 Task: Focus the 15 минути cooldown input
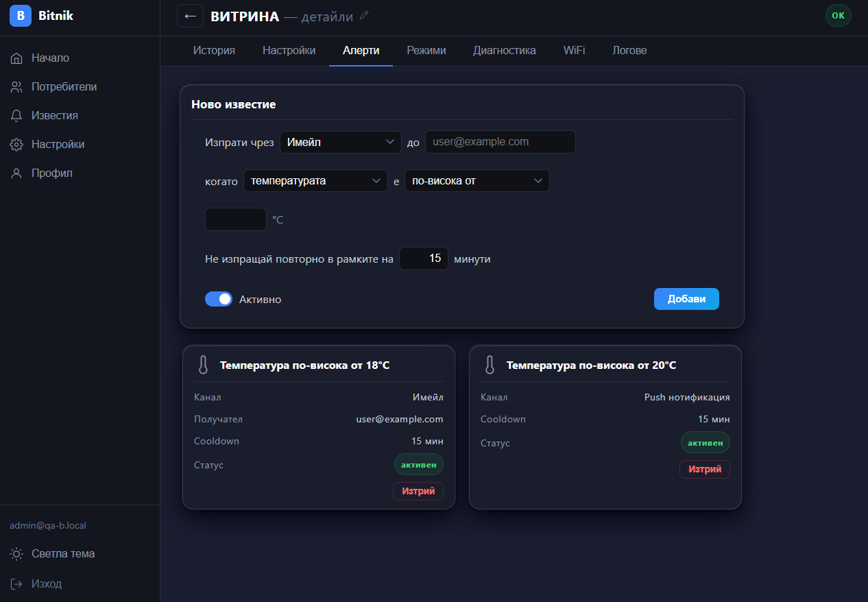(424, 258)
